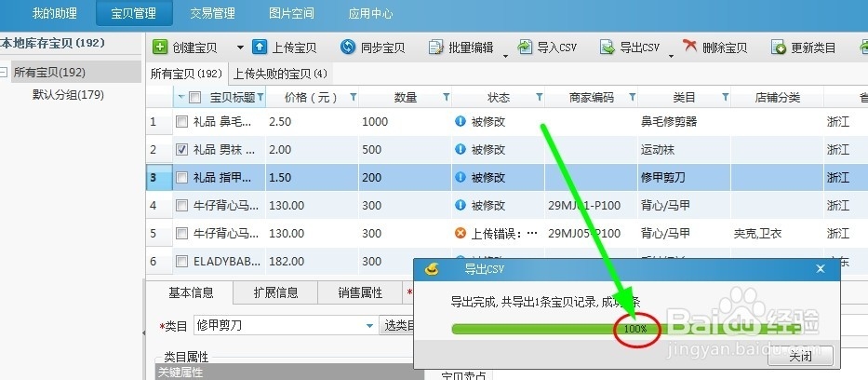Filter the 价格 column
Screen dimensions: 868x380
354,98
